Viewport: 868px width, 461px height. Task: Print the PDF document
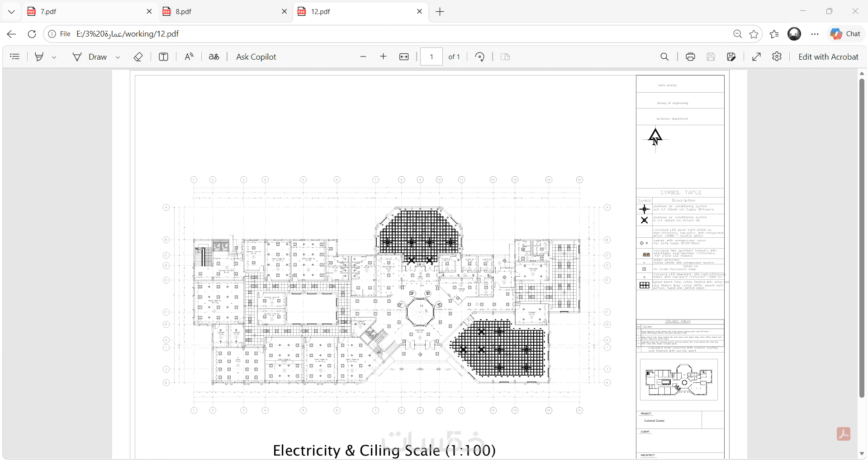(690, 56)
